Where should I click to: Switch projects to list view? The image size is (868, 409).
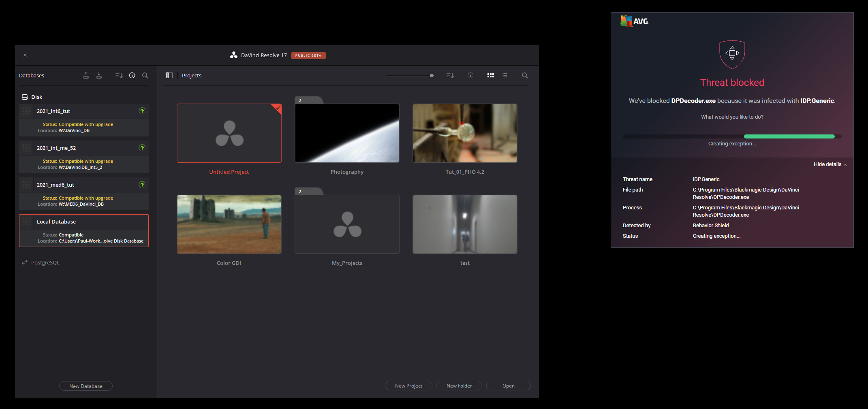505,75
